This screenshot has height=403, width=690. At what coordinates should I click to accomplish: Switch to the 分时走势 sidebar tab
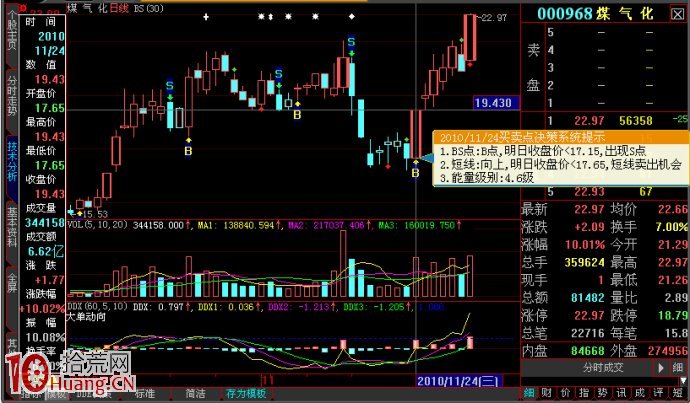click(x=11, y=96)
